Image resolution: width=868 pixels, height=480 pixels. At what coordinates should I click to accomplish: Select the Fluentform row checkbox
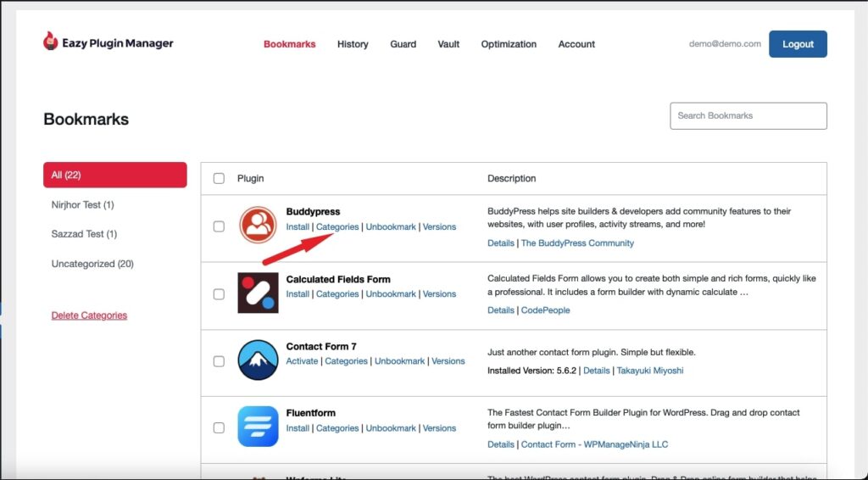coord(220,428)
